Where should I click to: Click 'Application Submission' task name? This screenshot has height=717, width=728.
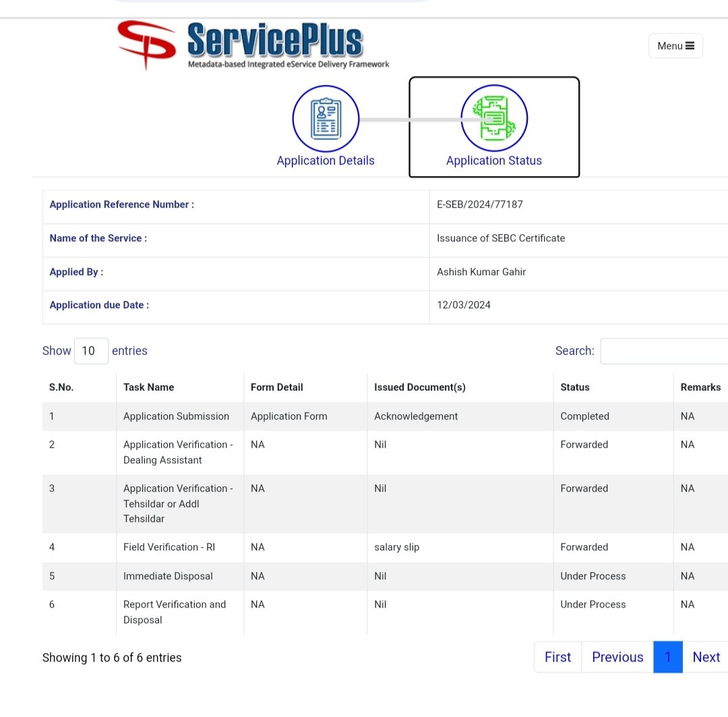[176, 416]
